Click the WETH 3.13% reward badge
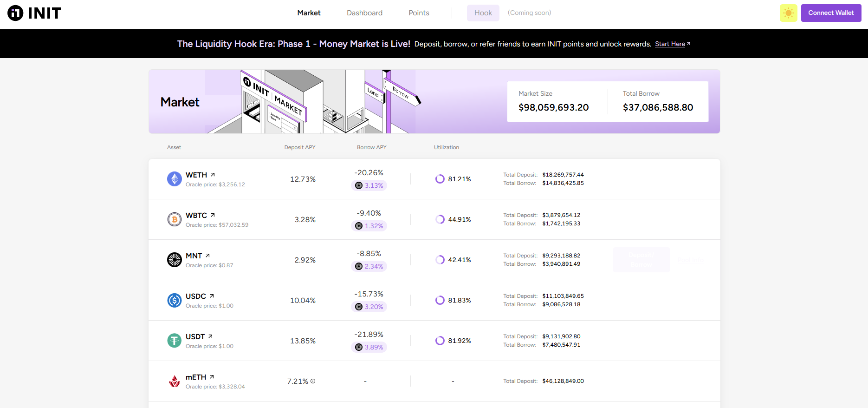Screen dimensions: 868x408 [x=369, y=185]
